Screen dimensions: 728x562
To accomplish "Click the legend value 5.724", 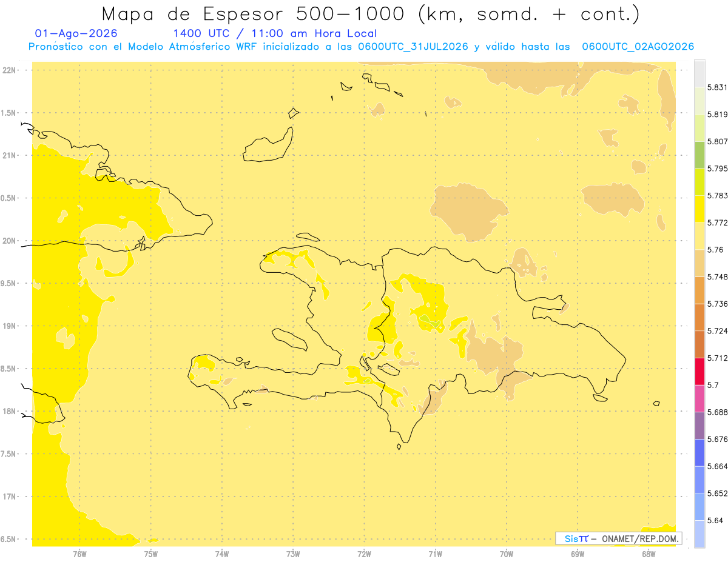I will (718, 331).
